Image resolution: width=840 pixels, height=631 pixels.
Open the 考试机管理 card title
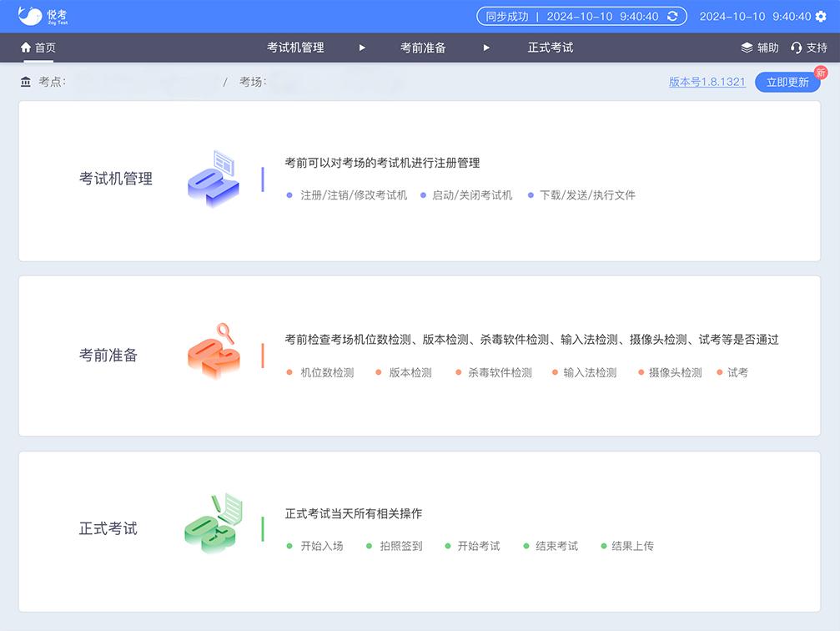click(116, 179)
